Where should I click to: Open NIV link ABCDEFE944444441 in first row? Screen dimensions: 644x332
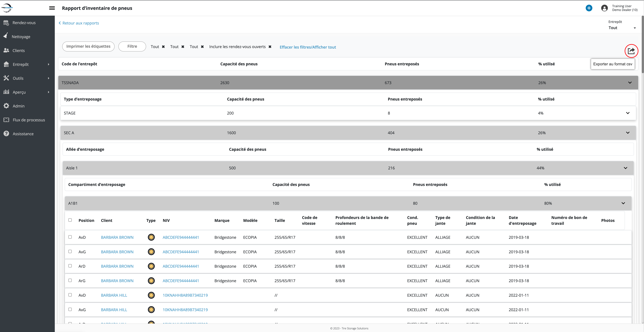pos(180,237)
